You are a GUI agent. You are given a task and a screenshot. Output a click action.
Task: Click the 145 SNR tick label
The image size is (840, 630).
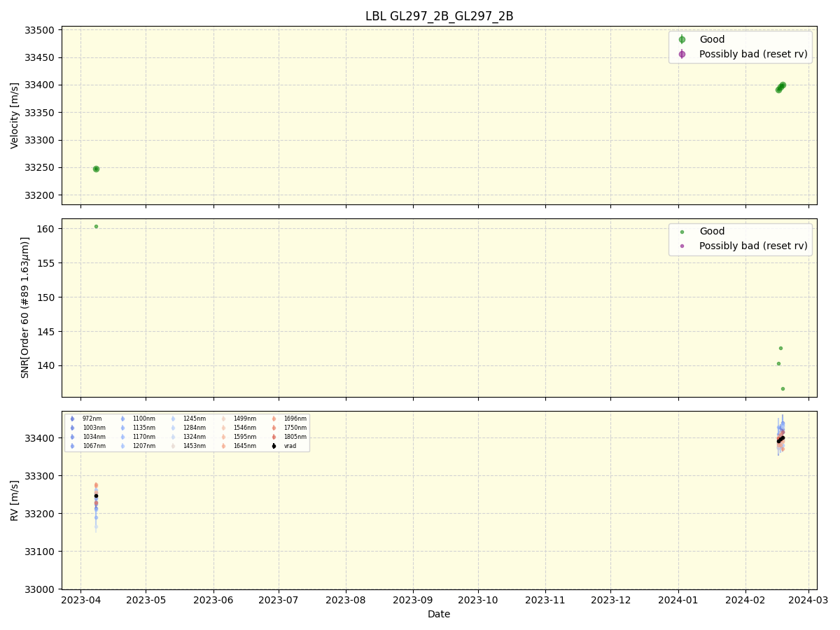[x=47, y=332]
